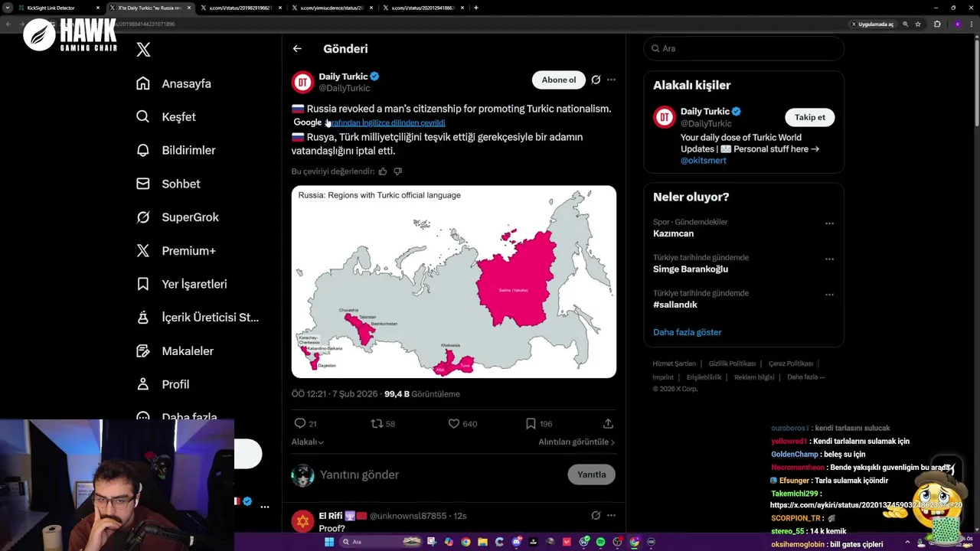Viewport: 980px width, 551px height.
Task: Rate the translation with thumbs up
Action: point(383,171)
